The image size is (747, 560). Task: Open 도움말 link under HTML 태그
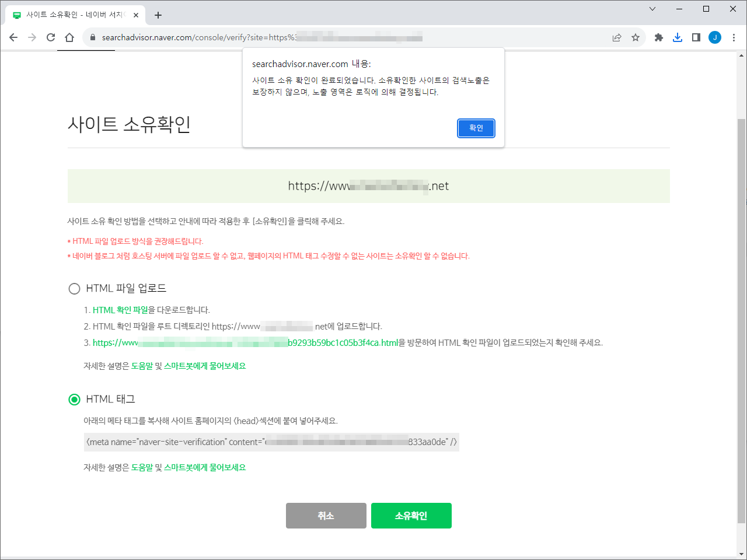(x=142, y=467)
